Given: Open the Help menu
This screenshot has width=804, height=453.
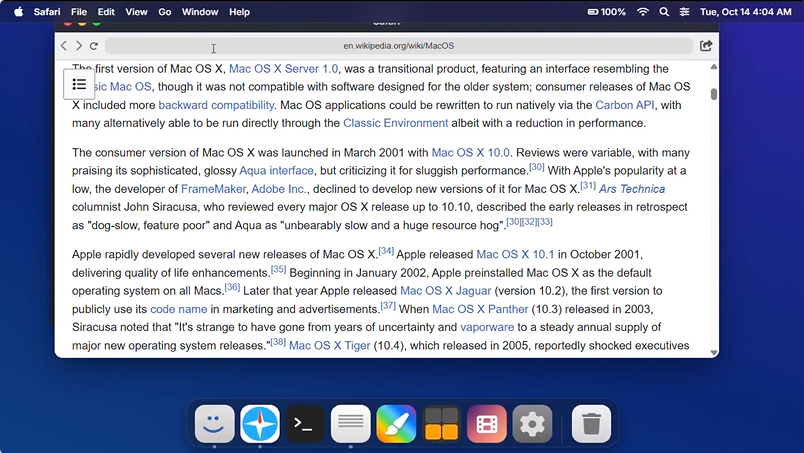Looking at the screenshot, I should (x=239, y=12).
